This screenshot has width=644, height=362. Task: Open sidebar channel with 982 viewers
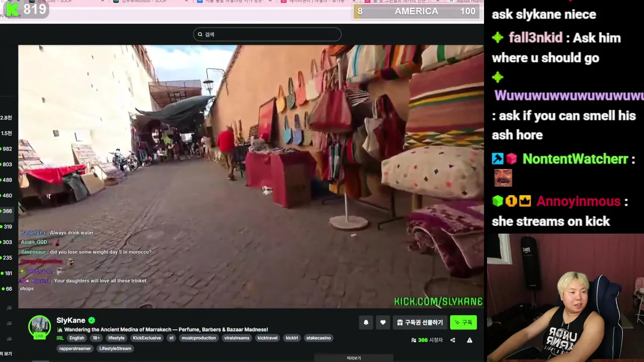click(7, 149)
